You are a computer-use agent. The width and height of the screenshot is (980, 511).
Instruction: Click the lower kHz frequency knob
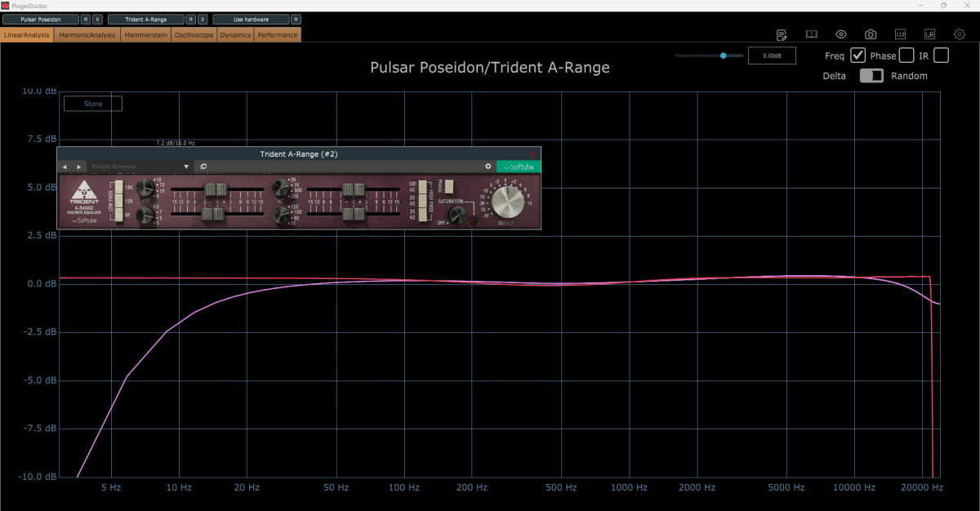click(x=145, y=216)
